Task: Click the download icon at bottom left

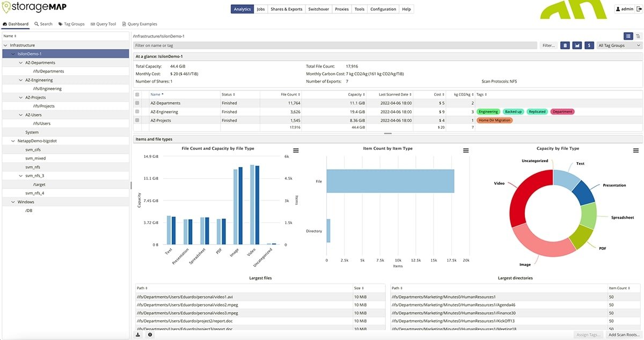Action: (x=138, y=334)
